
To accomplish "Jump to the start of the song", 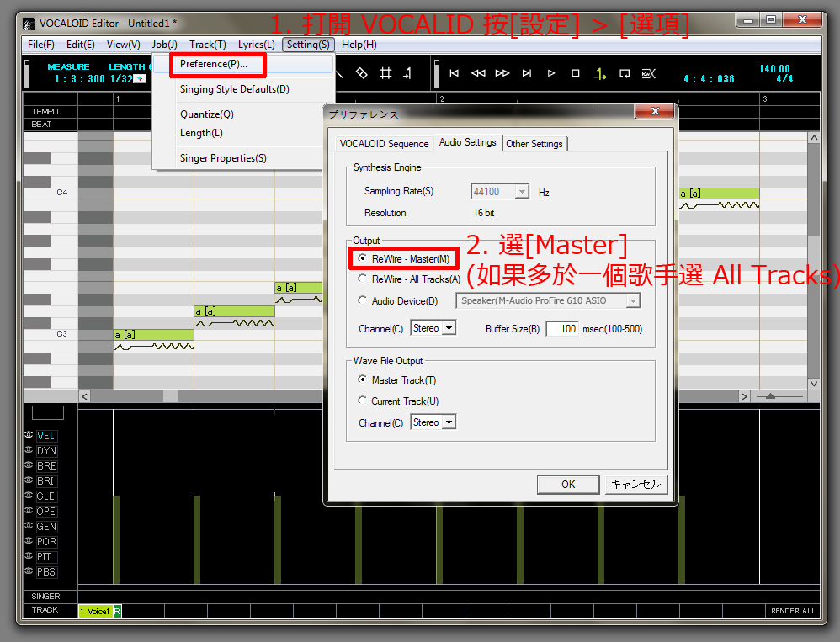I will (455, 73).
